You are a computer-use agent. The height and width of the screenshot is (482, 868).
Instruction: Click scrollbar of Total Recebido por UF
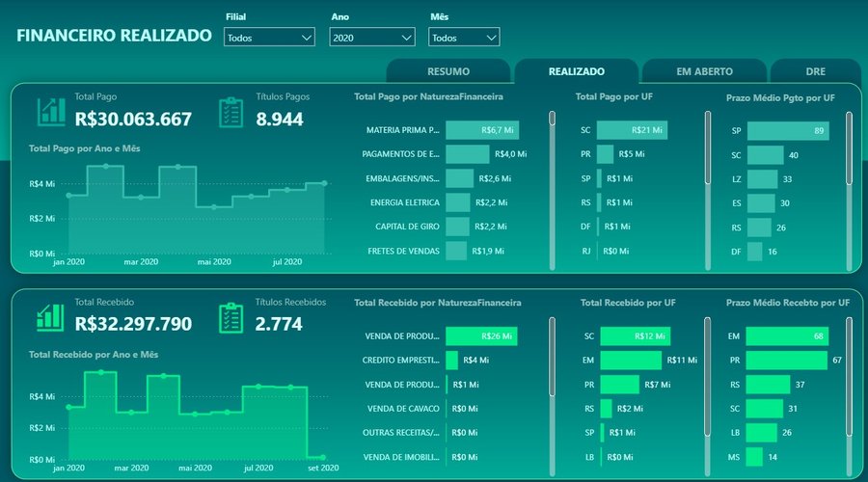pos(708,395)
